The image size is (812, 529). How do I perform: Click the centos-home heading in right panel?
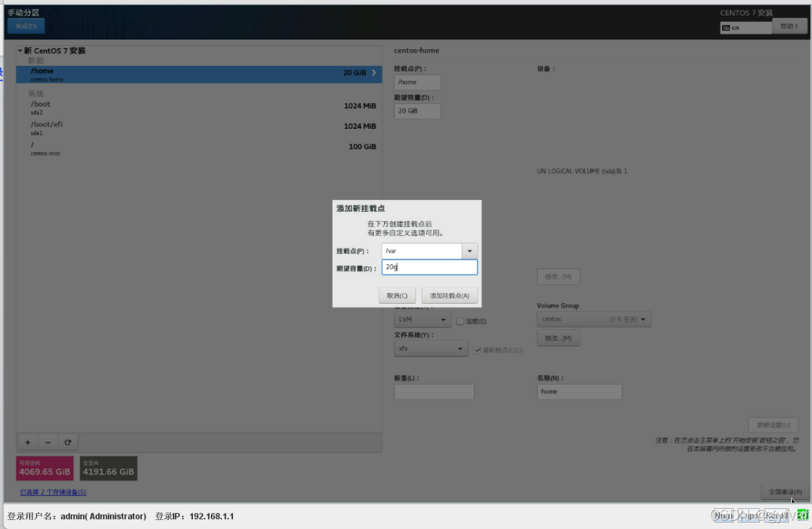pyautogui.click(x=416, y=51)
